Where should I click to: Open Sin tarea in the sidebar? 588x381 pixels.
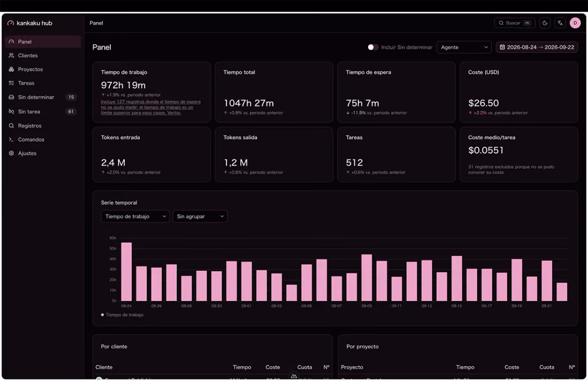coord(43,111)
